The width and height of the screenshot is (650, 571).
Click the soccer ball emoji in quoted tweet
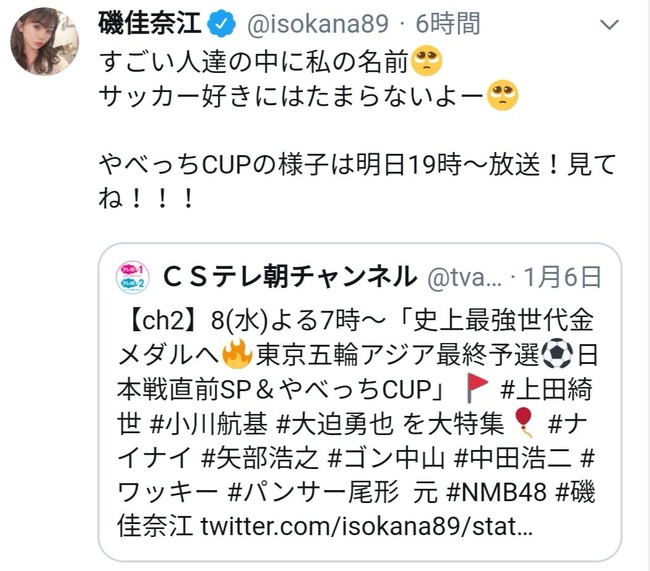pos(558,354)
